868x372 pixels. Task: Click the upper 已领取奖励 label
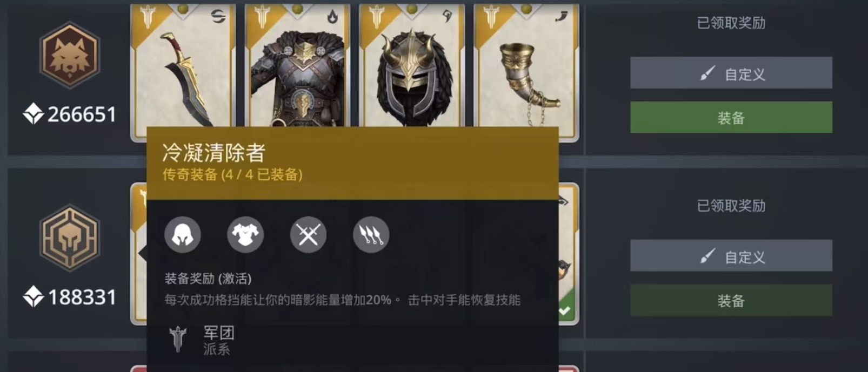tap(731, 23)
